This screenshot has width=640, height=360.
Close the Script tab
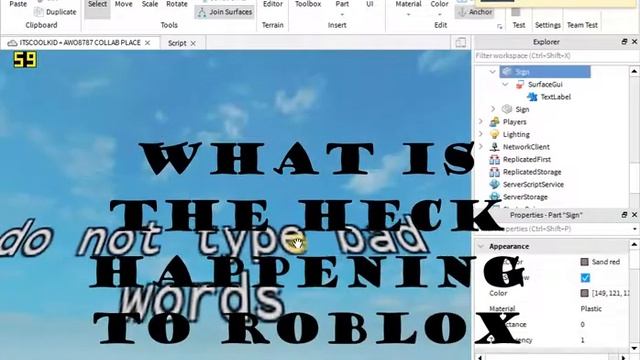tap(193, 43)
